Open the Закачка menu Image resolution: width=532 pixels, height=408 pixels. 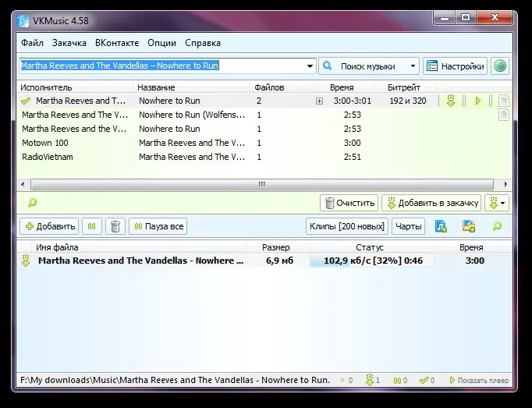click(x=69, y=43)
